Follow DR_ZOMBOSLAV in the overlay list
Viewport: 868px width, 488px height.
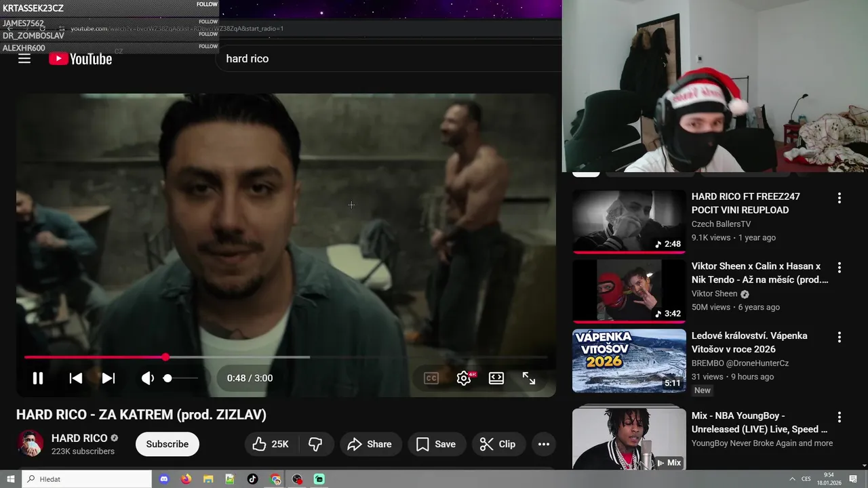click(x=208, y=34)
